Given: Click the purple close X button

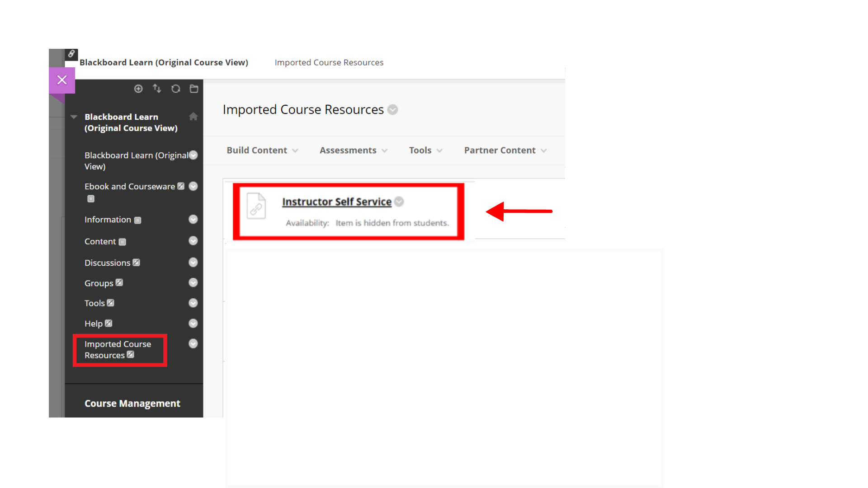Looking at the screenshot, I should (x=62, y=80).
